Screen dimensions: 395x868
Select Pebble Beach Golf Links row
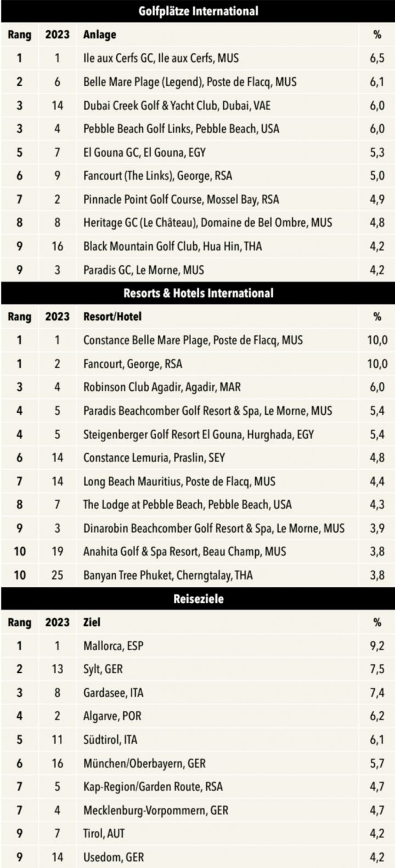coord(198,129)
